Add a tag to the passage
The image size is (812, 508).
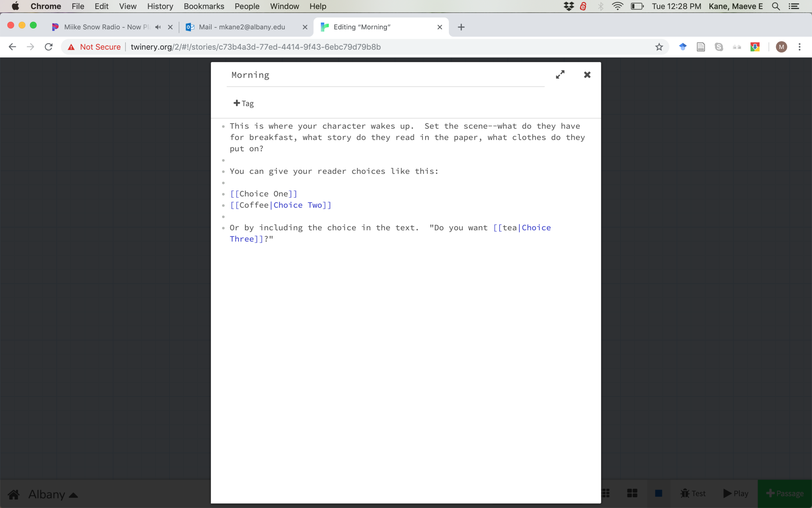click(244, 103)
